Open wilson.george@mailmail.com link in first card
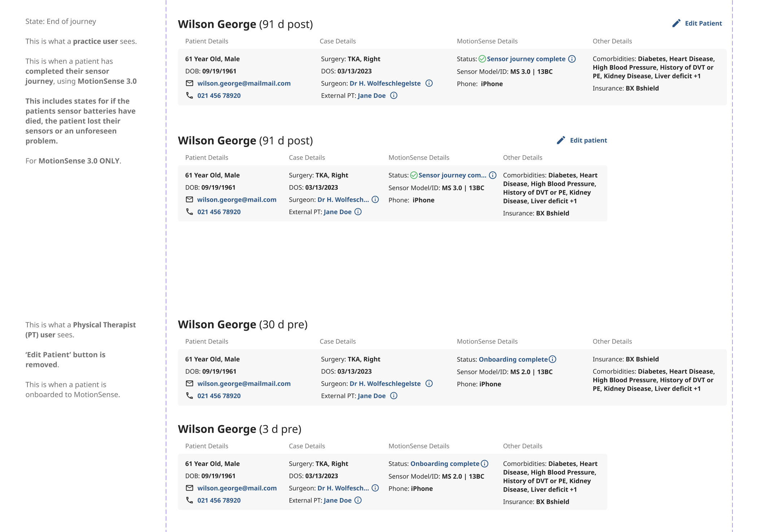Image resolution: width=770 pixels, height=532 pixels. pos(244,83)
